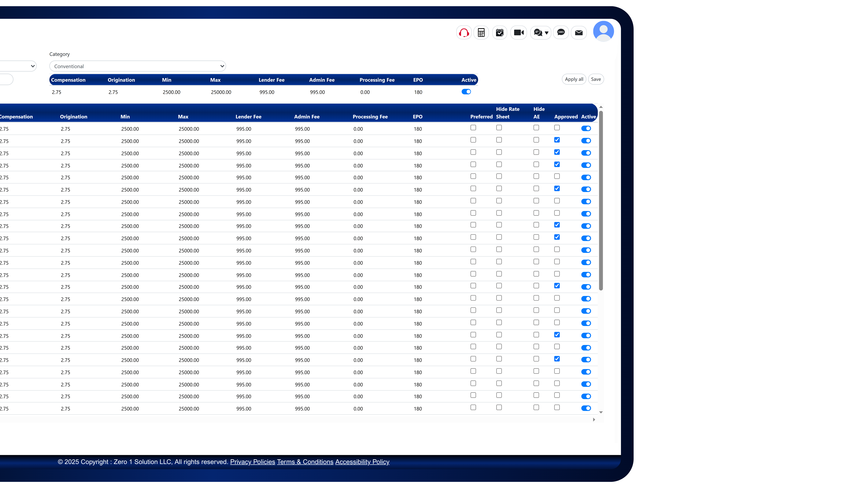
Task: Tick Preferred checkbox in the first table row
Action: tap(473, 128)
